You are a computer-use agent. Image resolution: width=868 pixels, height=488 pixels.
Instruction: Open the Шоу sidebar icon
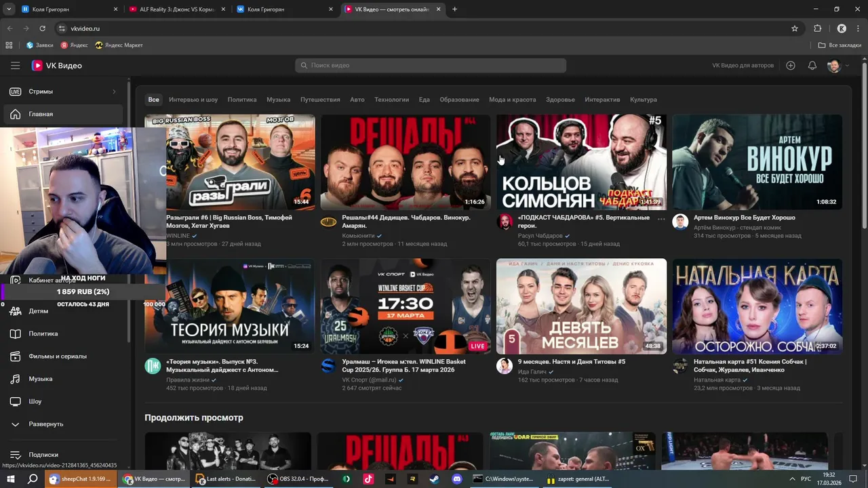click(x=16, y=401)
